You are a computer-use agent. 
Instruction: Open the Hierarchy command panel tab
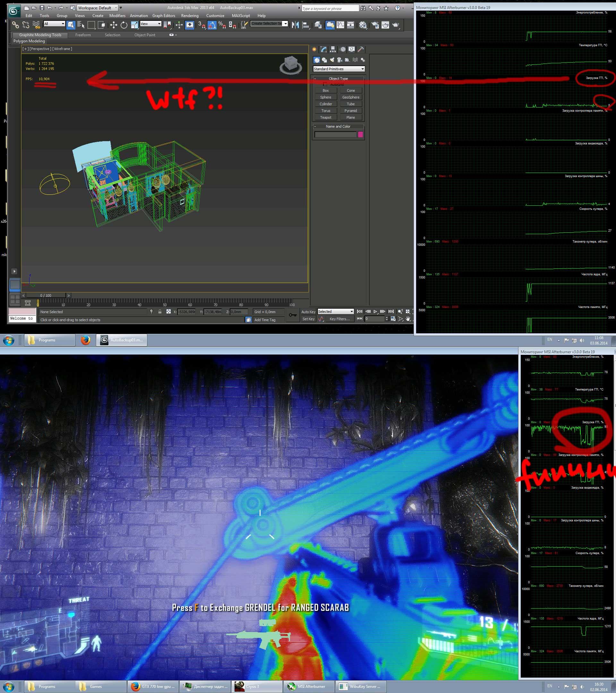coord(333,49)
